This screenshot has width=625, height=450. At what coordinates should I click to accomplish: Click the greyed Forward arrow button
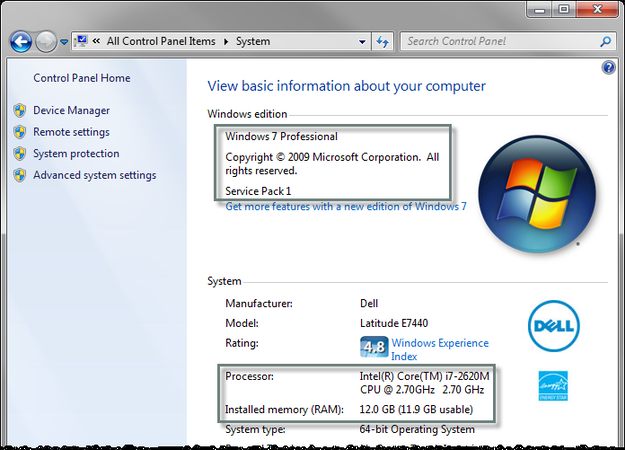(x=46, y=41)
